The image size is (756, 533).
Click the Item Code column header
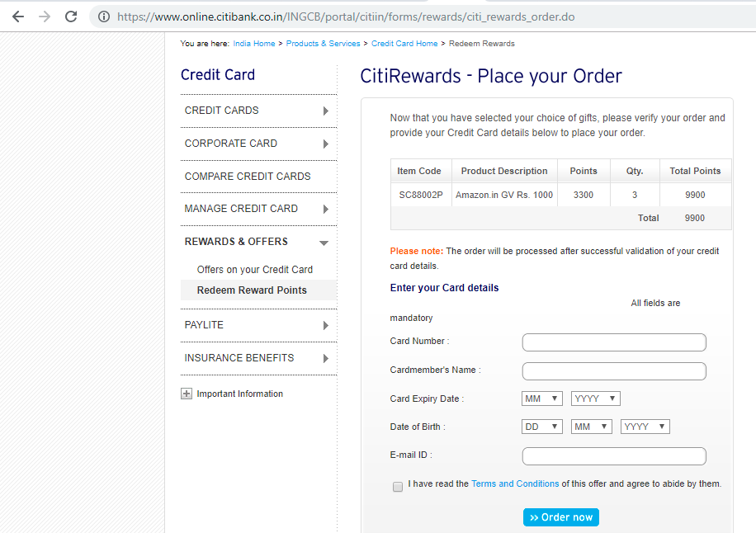coord(419,171)
